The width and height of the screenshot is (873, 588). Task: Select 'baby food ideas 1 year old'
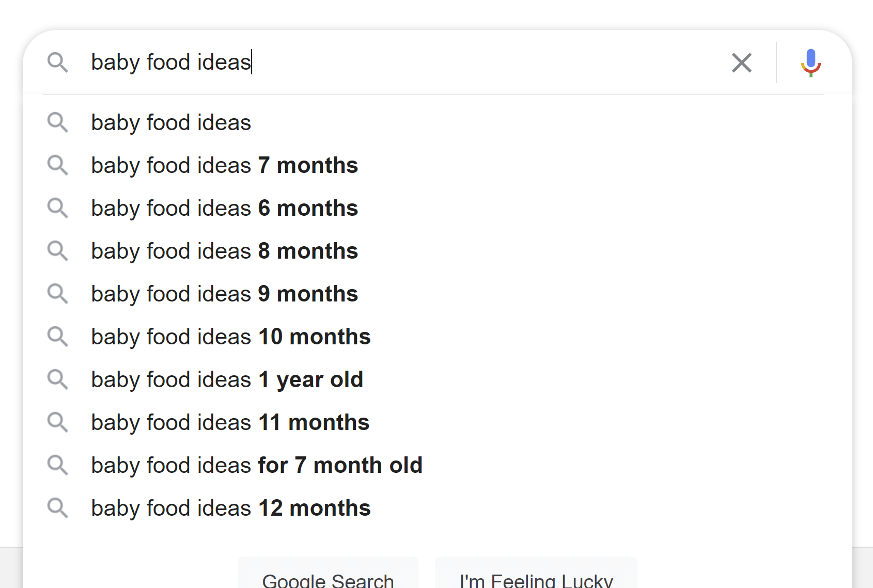[x=227, y=380]
